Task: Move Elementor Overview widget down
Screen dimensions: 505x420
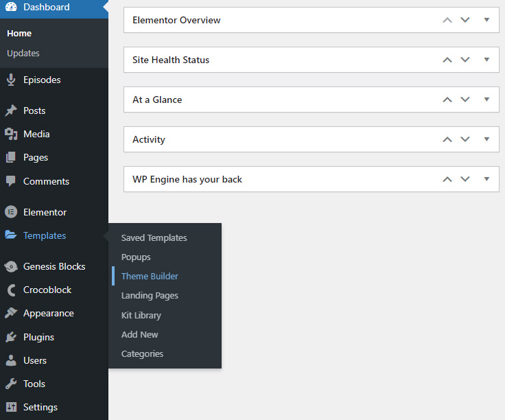Action: click(x=465, y=20)
